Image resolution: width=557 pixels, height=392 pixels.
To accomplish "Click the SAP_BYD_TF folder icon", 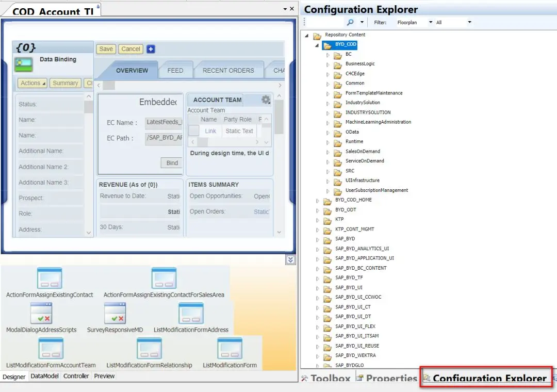I will [327, 279].
